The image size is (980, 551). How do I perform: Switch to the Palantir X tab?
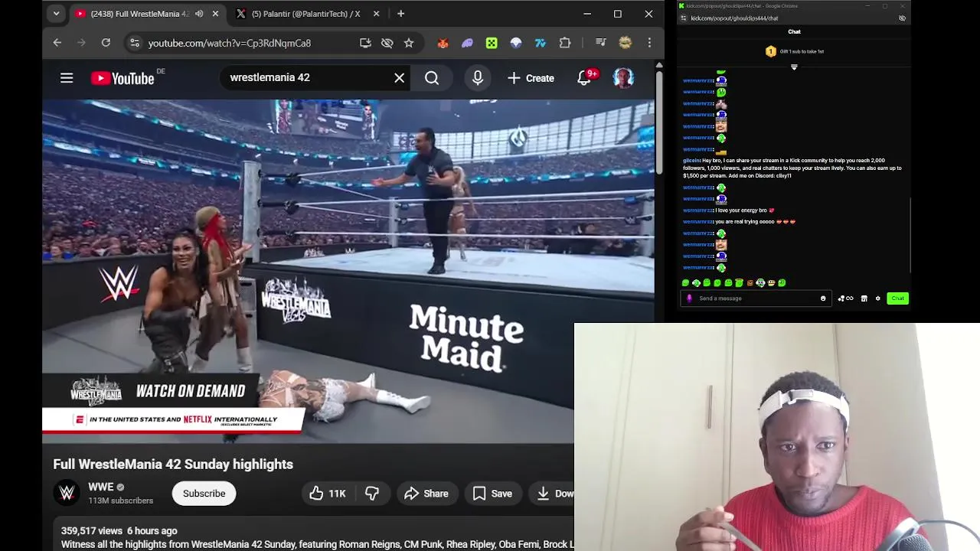pyautogui.click(x=306, y=14)
